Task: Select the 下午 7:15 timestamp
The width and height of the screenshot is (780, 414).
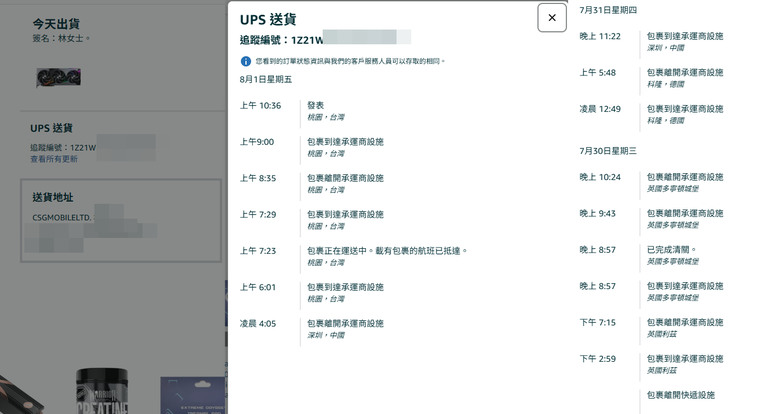Action: click(597, 322)
